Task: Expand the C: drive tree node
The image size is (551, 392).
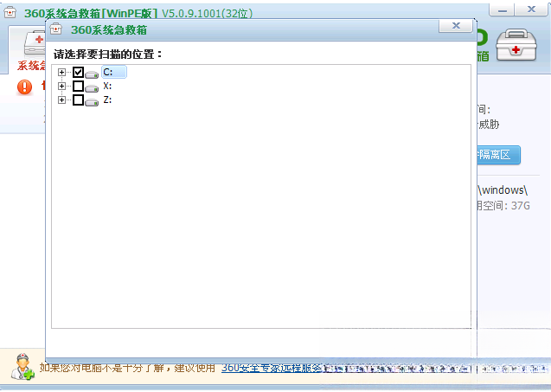Action: coord(62,73)
